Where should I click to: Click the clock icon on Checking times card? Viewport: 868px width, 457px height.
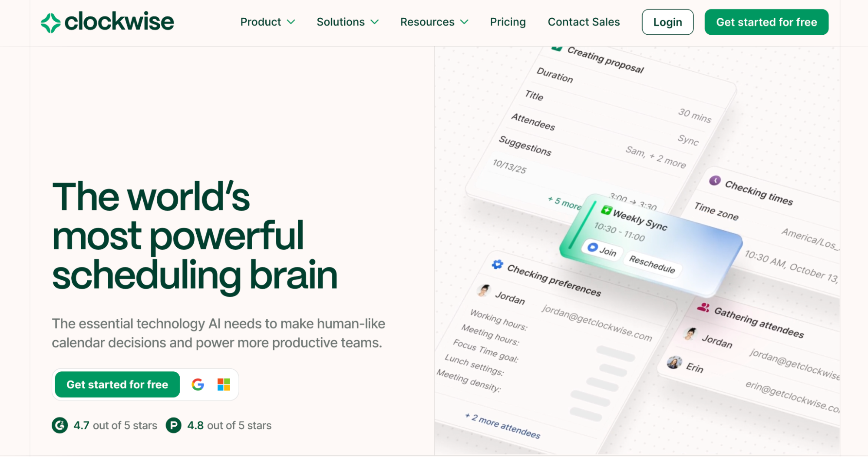[x=714, y=180]
